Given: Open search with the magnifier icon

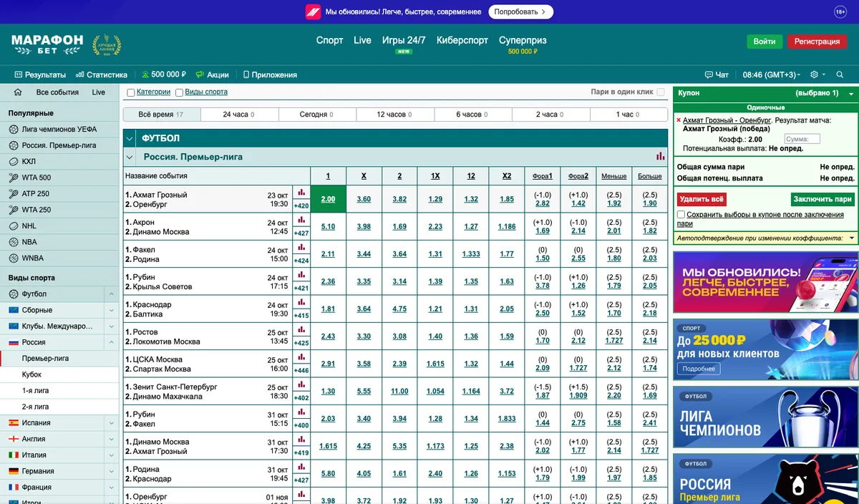Looking at the screenshot, I should click(x=840, y=74).
